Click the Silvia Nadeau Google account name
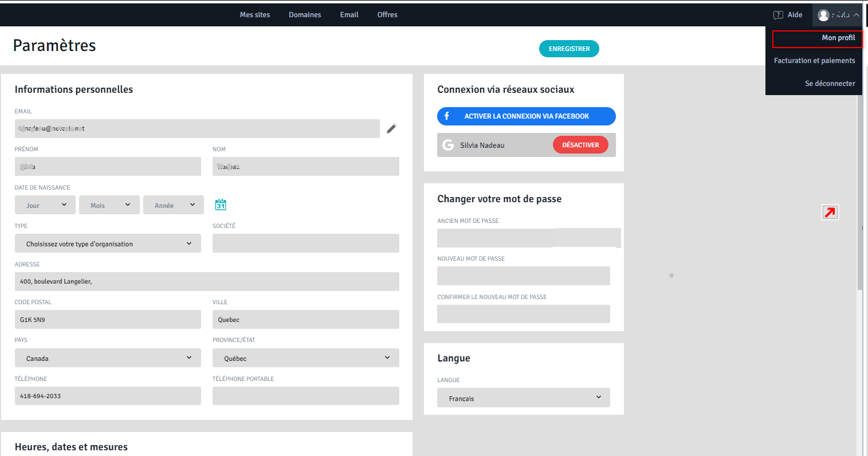Viewport: 868px width, 456px height. [x=482, y=146]
